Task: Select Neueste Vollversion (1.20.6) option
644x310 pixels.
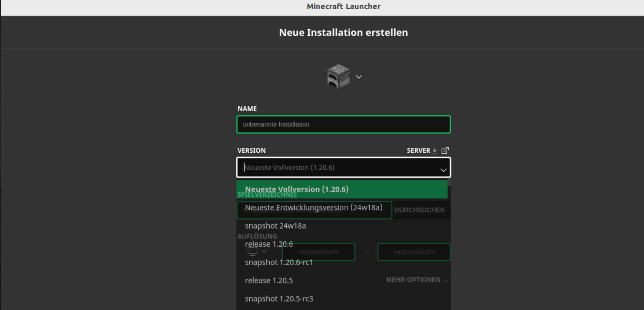Action: (x=342, y=189)
